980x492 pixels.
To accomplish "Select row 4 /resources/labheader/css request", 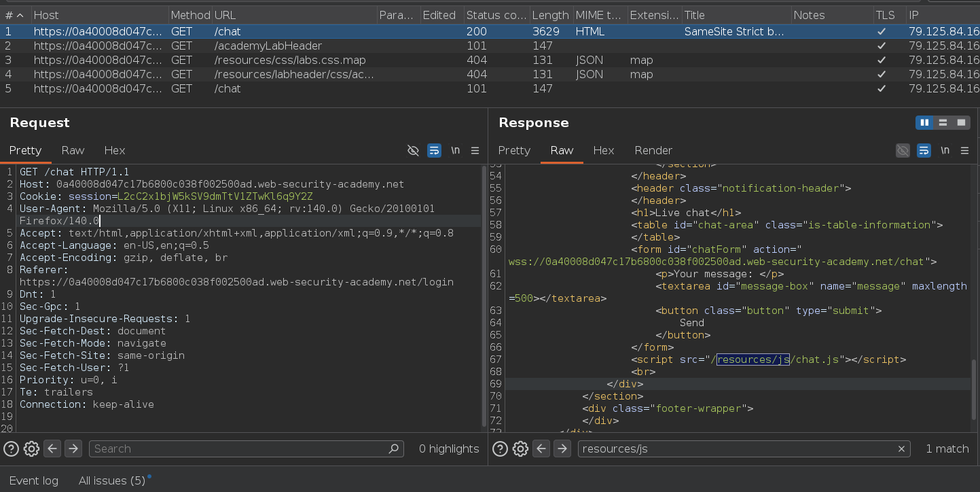I will click(490, 74).
